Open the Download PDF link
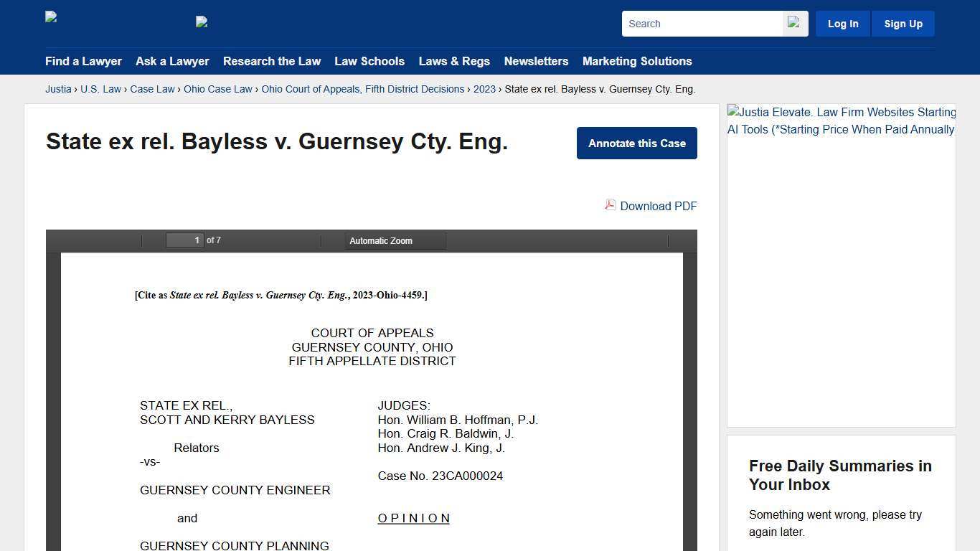980x551 pixels. 658,206
